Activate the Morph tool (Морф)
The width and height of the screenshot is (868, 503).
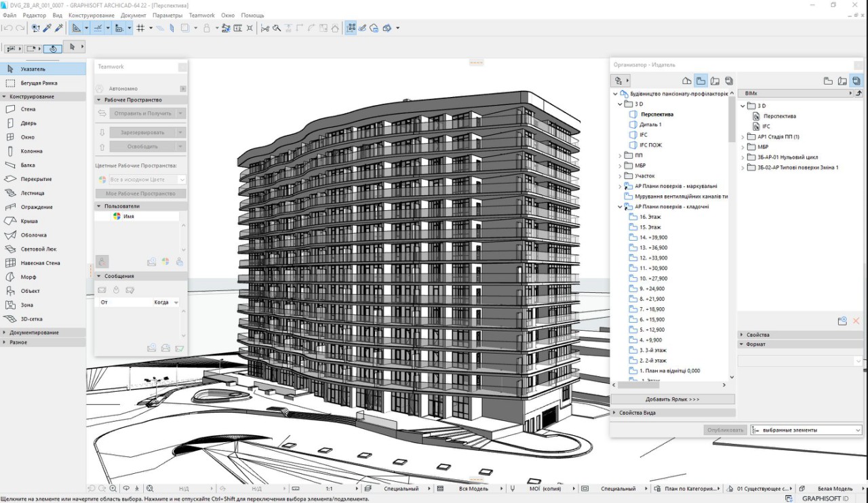28,277
